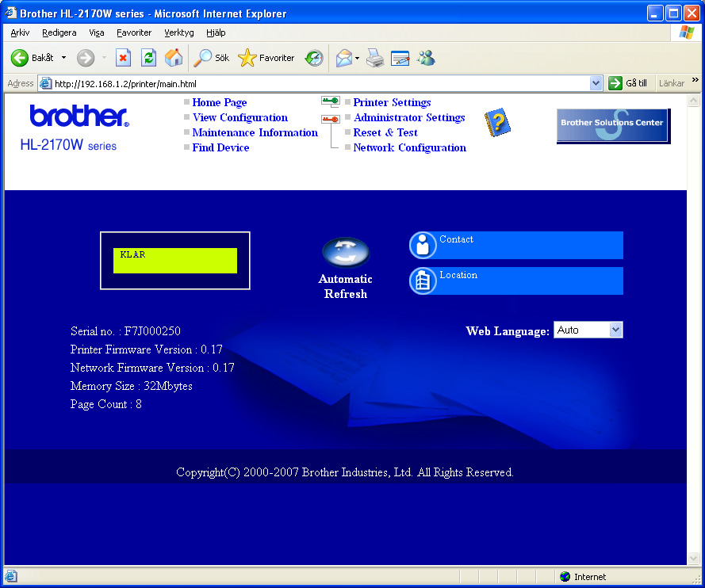Viewport: 705px width, 588px height.
Task: Click the brother logo
Action: click(79, 116)
